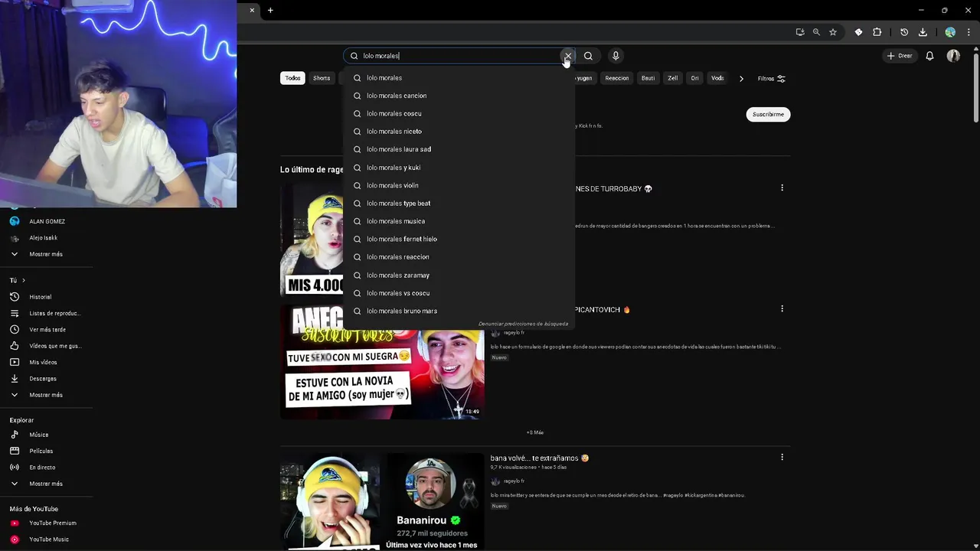Viewport: 980px width, 551px height.
Task: Bookmark this page with star icon
Action: click(x=833, y=32)
